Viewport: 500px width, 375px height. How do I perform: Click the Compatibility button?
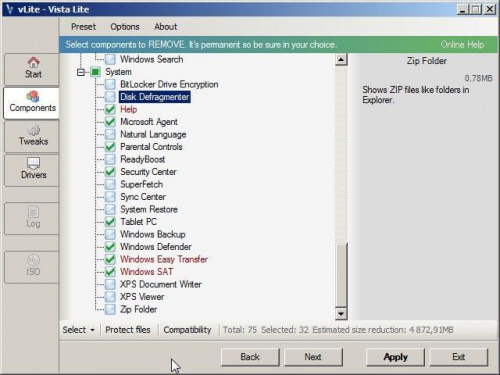[187, 330]
